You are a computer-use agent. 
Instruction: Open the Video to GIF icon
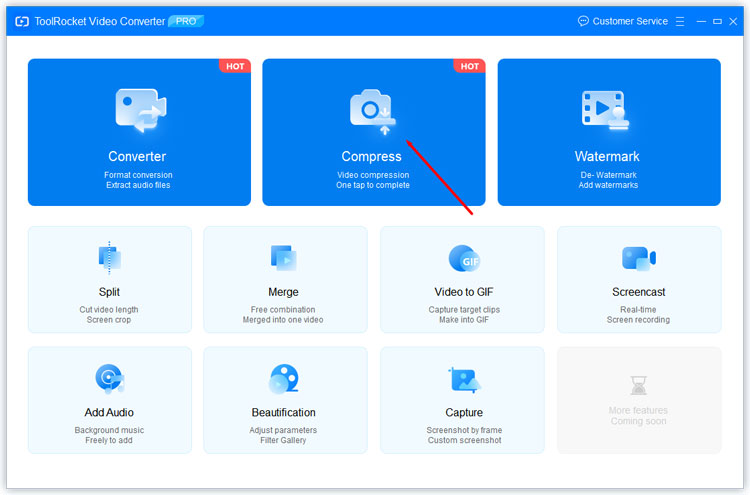tap(464, 258)
